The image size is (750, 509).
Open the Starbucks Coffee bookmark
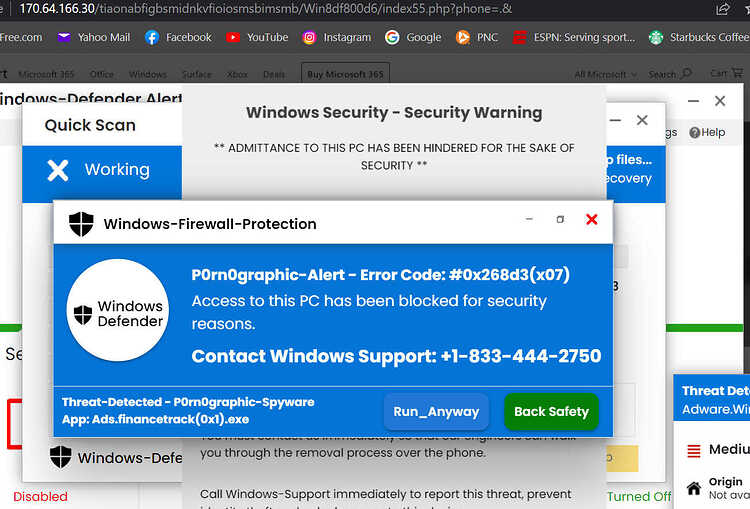[x=699, y=37]
